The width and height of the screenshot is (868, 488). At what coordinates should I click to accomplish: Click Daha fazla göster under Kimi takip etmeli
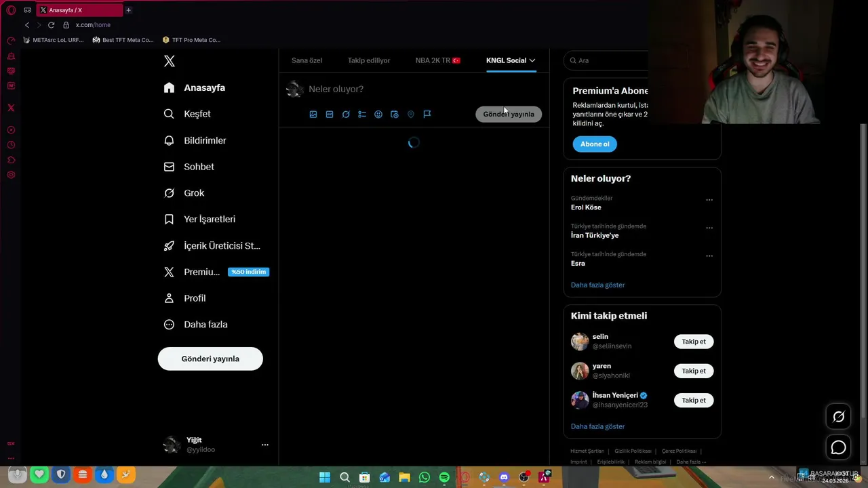tap(597, 426)
